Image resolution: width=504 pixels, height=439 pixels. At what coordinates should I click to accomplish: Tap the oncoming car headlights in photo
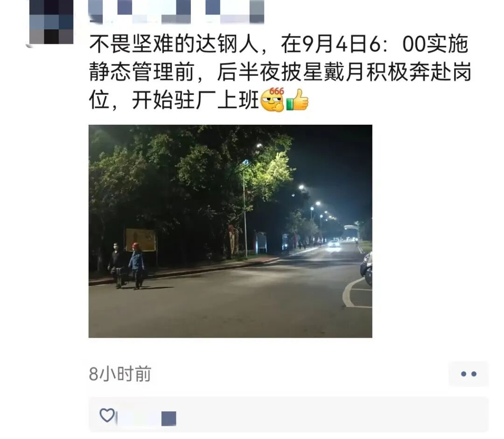[x=334, y=244]
